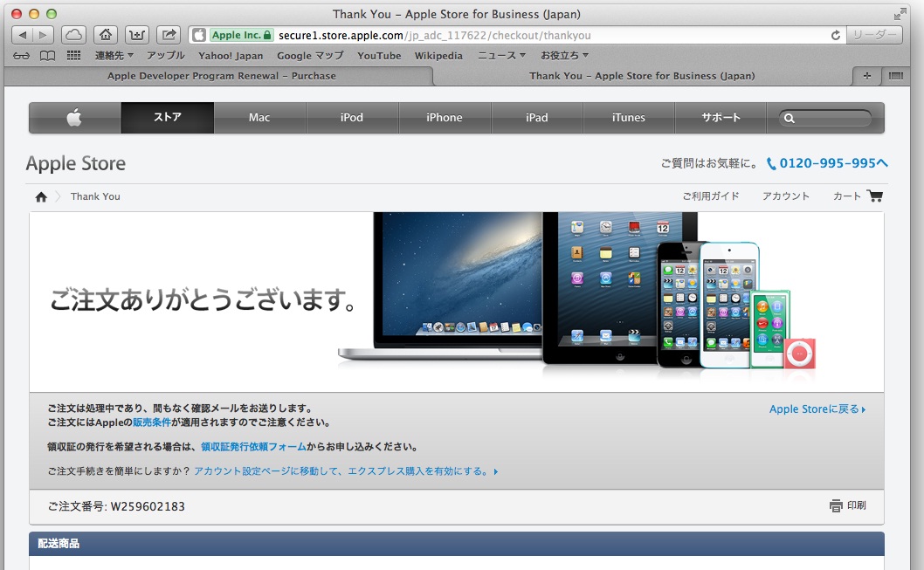This screenshot has height=570, width=924.
Task: Reload the page with refresh arrow
Action: click(836, 35)
